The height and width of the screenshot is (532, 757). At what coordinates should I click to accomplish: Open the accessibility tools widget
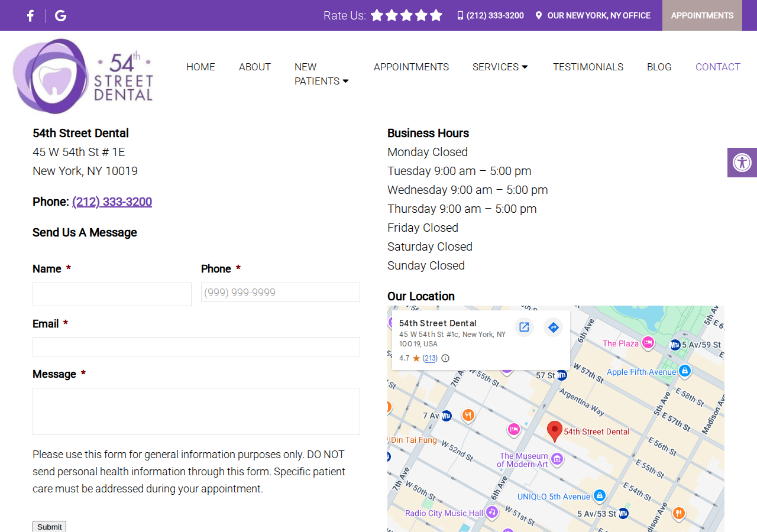pyautogui.click(x=742, y=163)
